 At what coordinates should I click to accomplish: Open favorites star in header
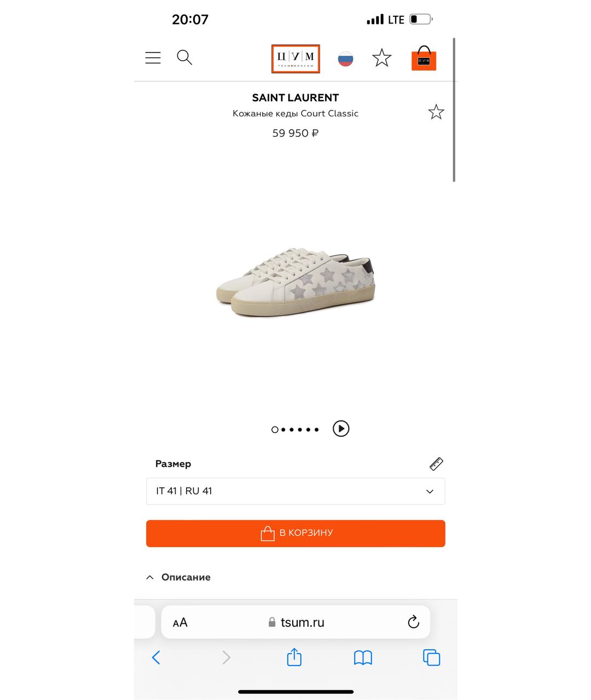(381, 58)
